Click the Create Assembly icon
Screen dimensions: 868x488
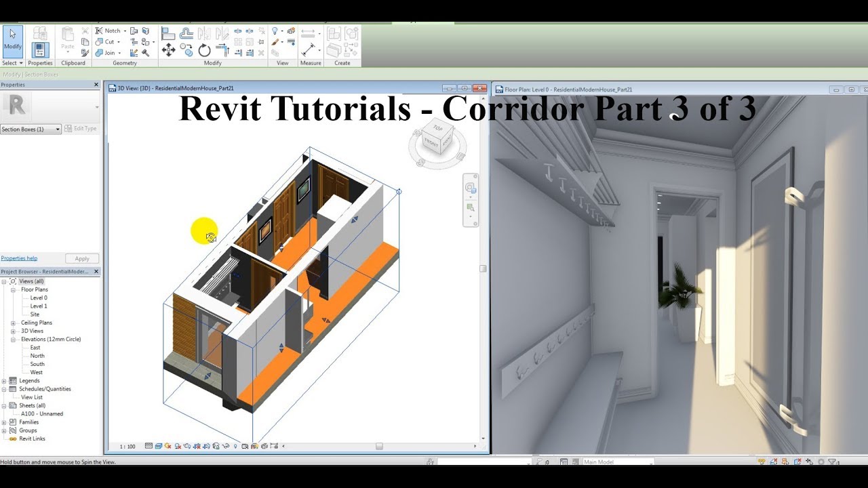coord(333,33)
